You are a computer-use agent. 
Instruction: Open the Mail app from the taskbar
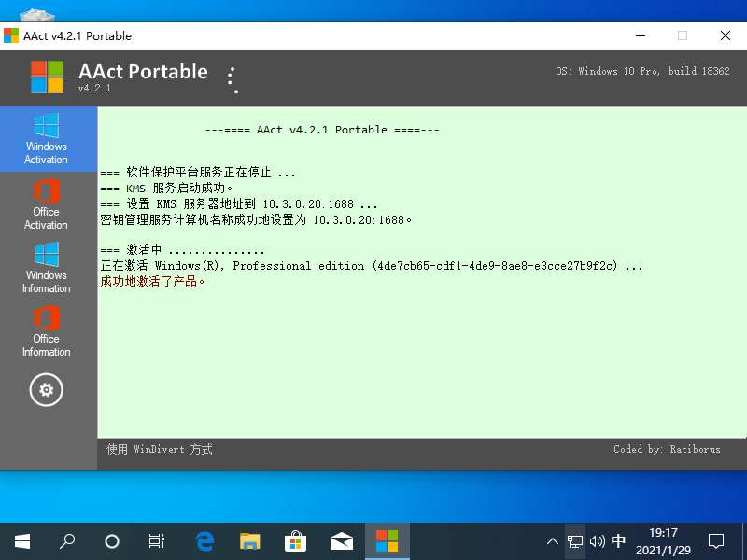pyautogui.click(x=342, y=540)
